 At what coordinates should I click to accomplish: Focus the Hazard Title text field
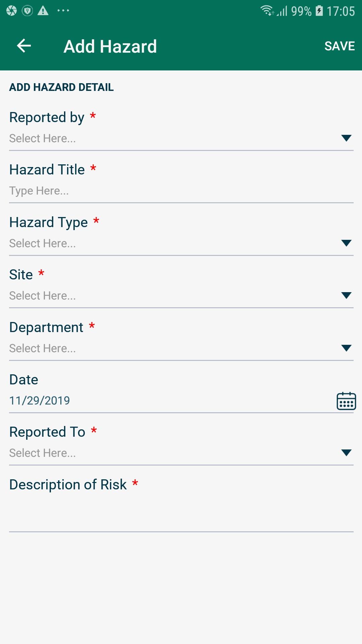[181, 191]
